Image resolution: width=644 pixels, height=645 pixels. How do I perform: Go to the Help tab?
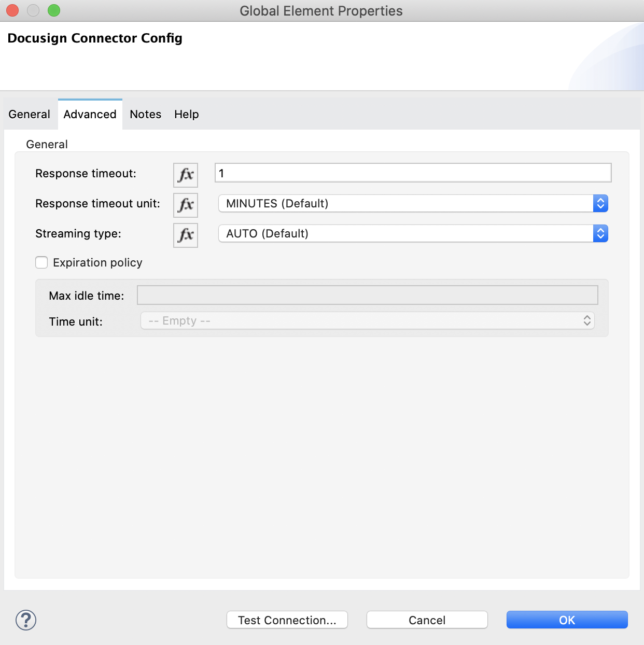187,114
